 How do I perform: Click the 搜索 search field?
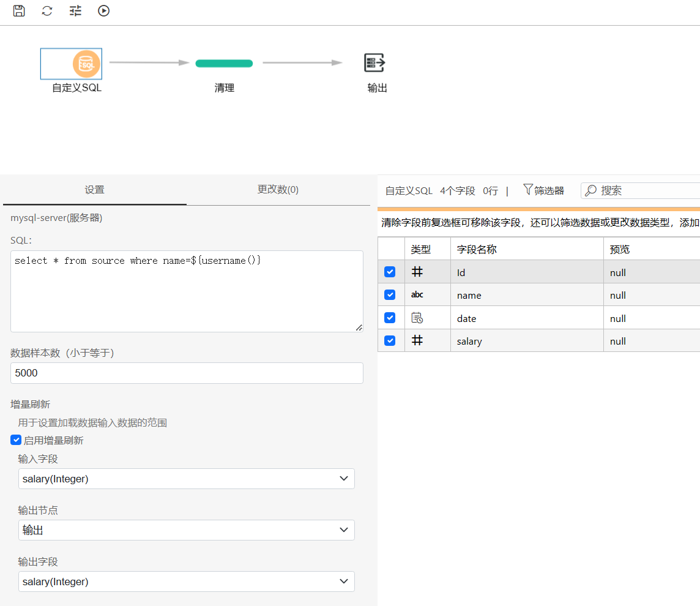[x=641, y=191]
